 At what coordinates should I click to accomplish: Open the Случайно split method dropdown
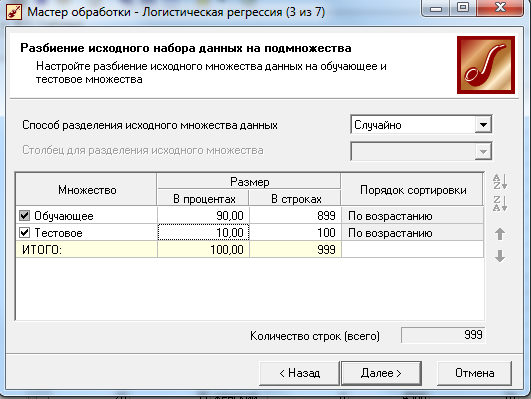pos(483,125)
